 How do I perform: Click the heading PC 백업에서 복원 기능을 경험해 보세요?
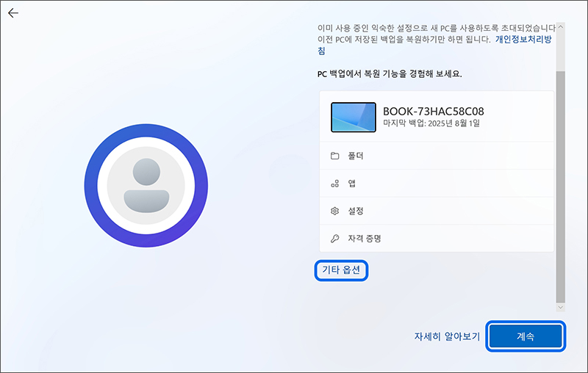pyautogui.click(x=390, y=73)
